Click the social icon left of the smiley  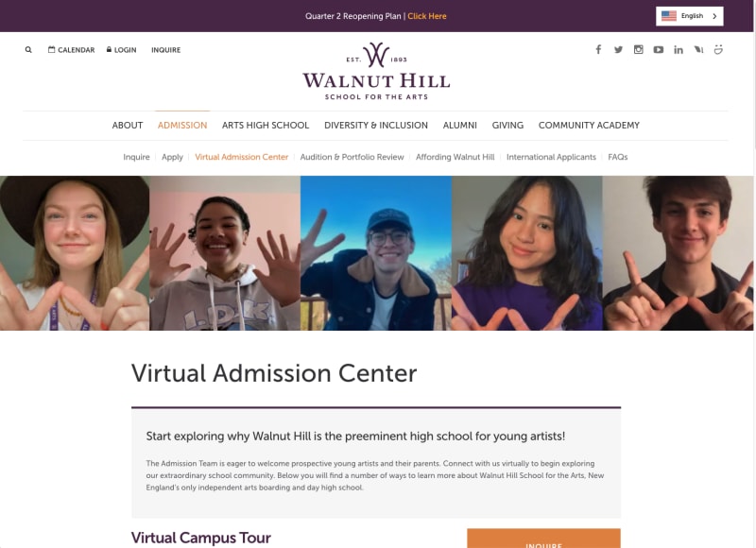click(x=698, y=49)
